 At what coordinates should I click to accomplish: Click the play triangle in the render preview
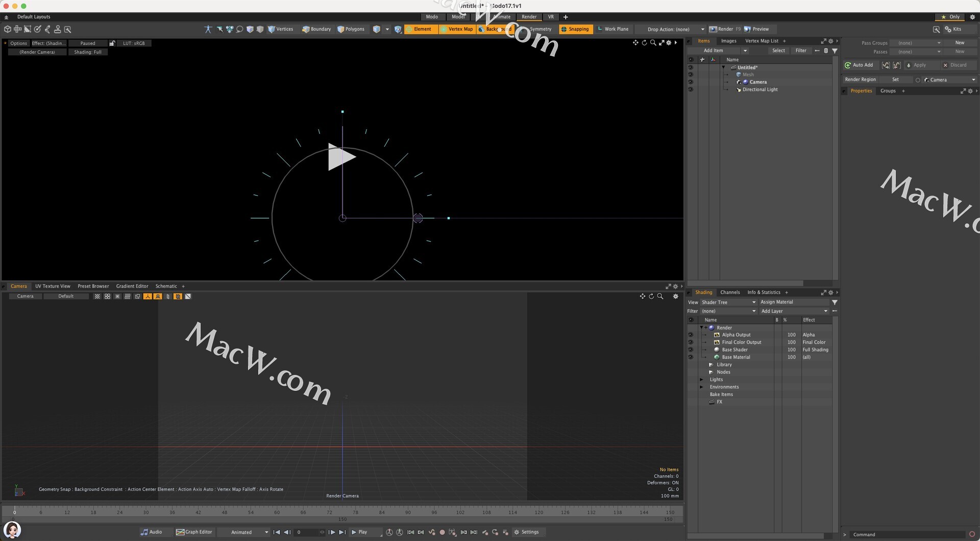341,157
